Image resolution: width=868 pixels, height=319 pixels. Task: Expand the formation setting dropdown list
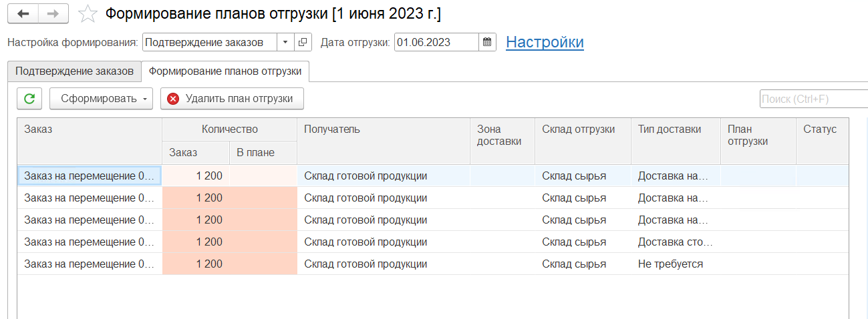tap(285, 42)
